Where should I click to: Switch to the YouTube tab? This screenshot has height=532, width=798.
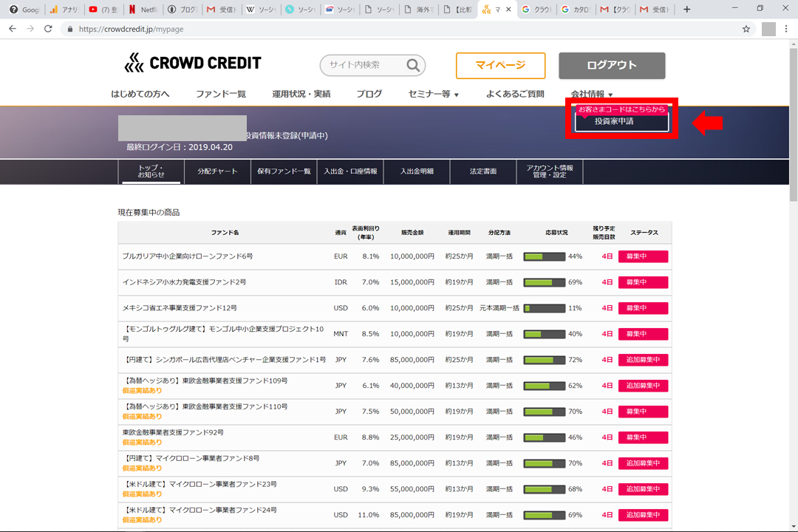click(x=103, y=9)
